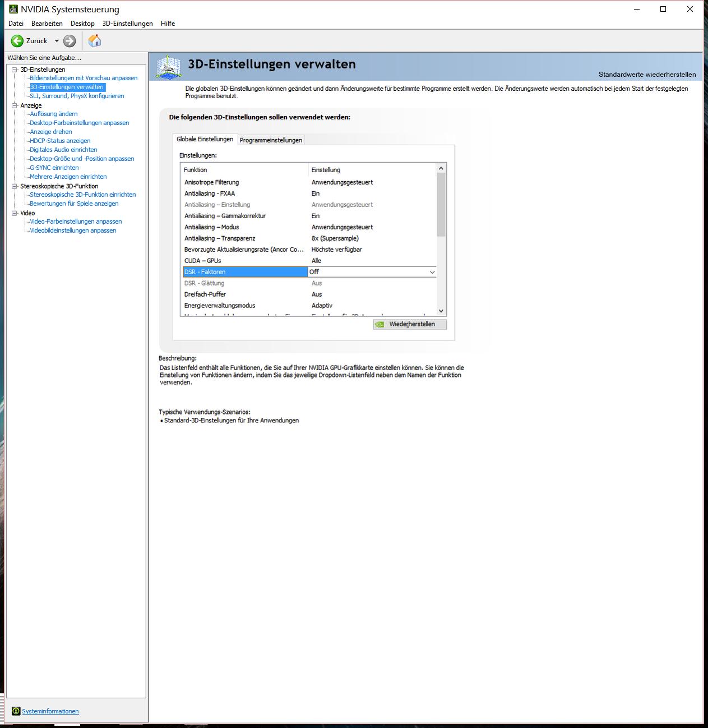Screen dimensions: 708x728
Task: Open Auflösung ändern
Action: pos(54,114)
